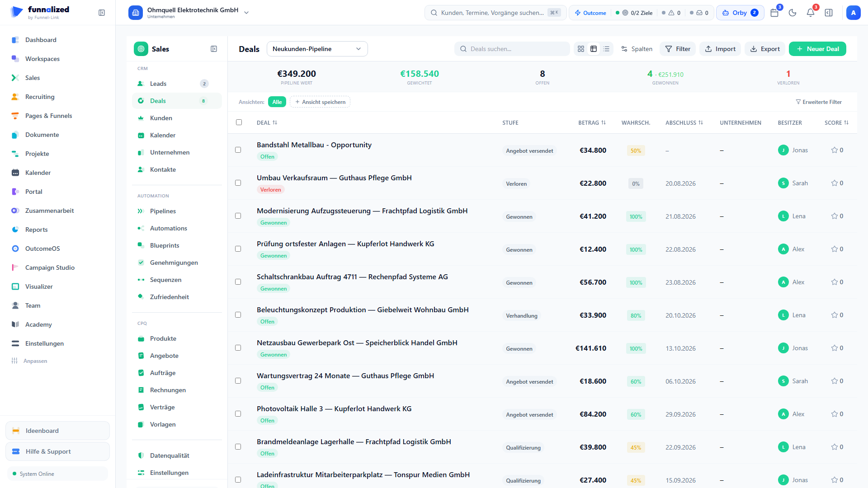This screenshot has width=868, height=488.
Task: Sort by Score column
Action: point(836,122)
